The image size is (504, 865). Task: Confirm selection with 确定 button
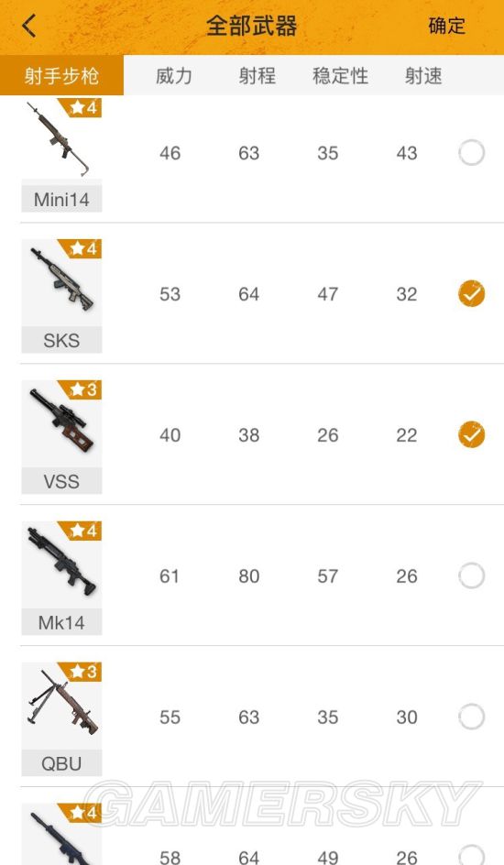tap(446, 26)
